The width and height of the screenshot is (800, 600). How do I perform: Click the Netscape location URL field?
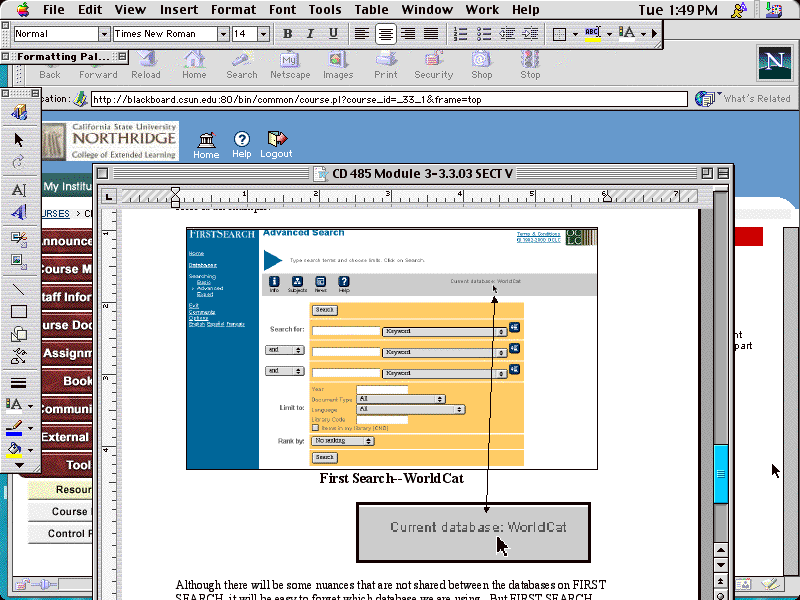point(389,99)
